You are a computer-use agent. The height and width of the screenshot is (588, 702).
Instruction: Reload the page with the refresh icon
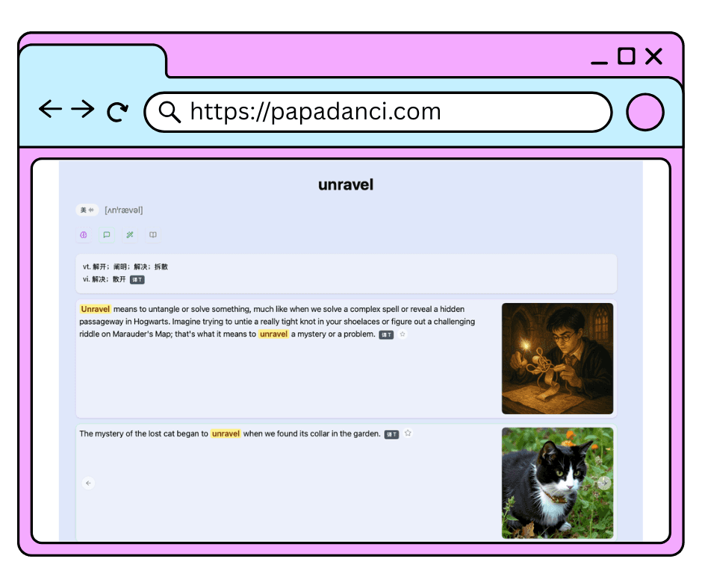pyautogui.click(x=117, y=112)
